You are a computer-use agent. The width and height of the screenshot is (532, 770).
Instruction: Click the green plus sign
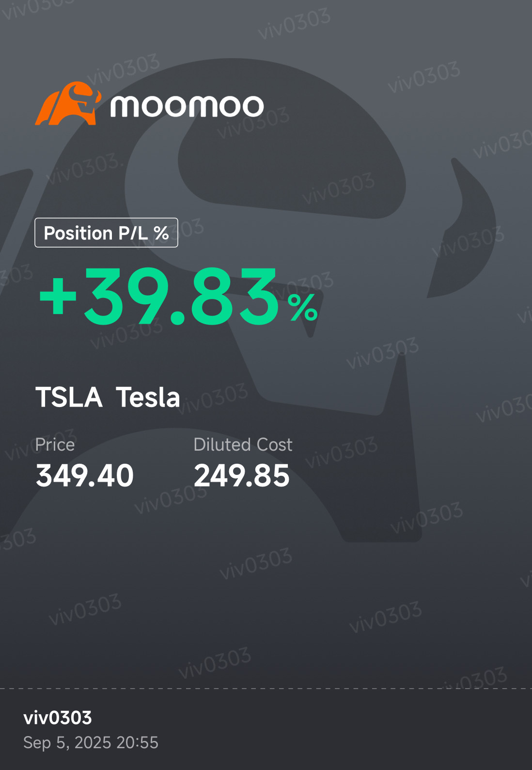click(x=58, y=296)
